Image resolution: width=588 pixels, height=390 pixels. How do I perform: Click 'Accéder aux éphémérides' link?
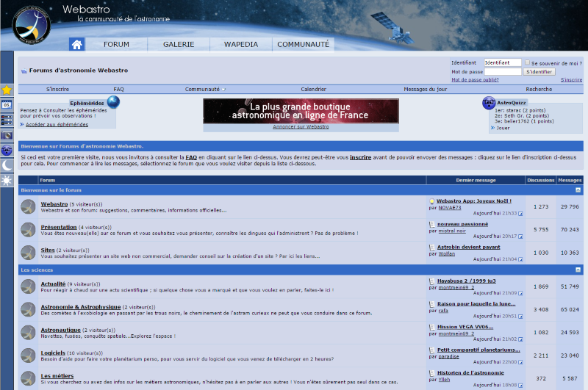click(x=57, y=124)
